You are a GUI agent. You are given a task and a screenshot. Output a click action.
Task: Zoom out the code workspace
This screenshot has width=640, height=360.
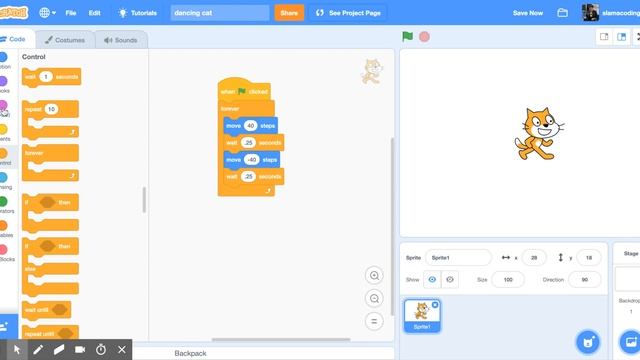tap(374, 298)
